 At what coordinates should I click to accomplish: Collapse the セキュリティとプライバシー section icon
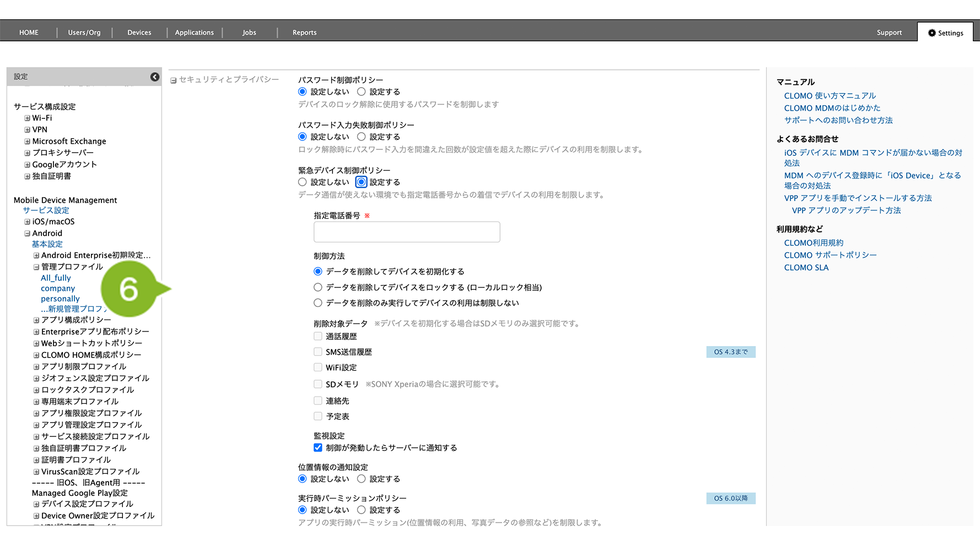coord(173,80)
